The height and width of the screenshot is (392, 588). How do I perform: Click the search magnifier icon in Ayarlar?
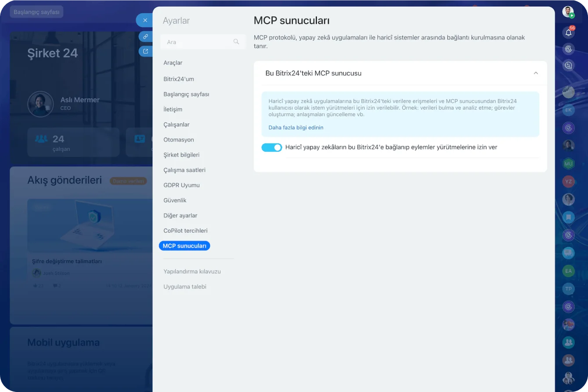236,42
